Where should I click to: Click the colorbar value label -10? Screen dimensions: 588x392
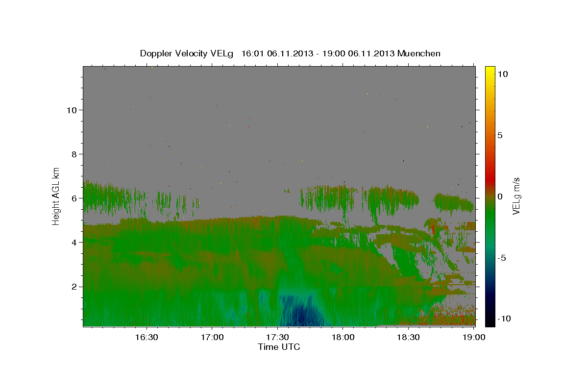click(x=504, y=318)
